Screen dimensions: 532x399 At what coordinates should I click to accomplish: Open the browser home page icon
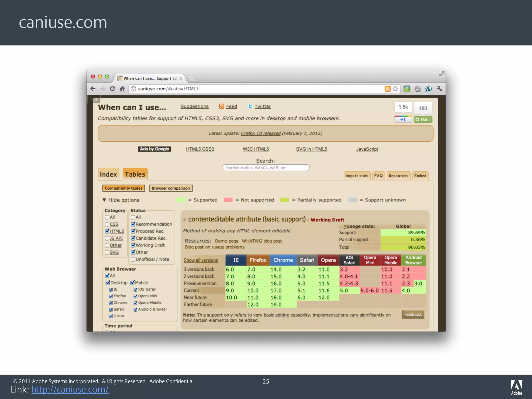coord(122,89)
